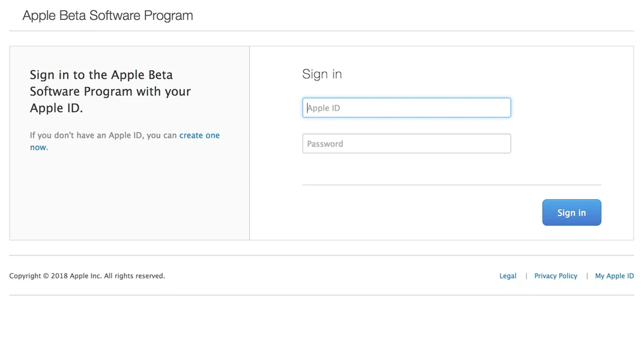This screenshot has width=644, height=346.
Task: Click the bold left-panel sign-in heading text
Action: point(110,91)
